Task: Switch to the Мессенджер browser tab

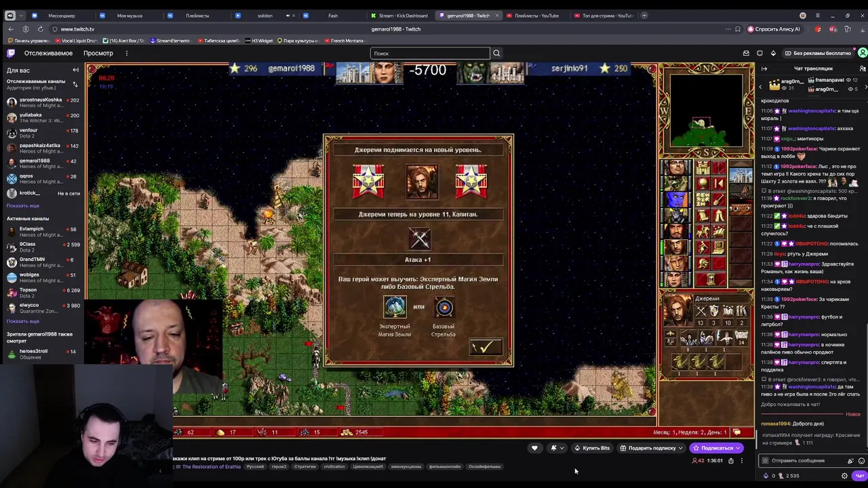Action: pyautogui.click(x=61, y=16)
